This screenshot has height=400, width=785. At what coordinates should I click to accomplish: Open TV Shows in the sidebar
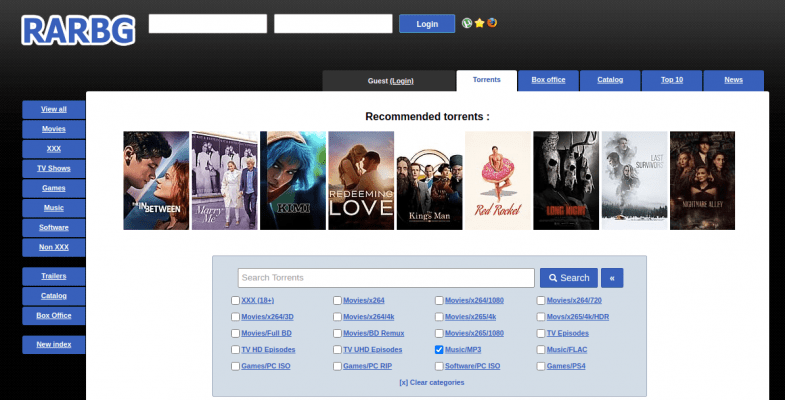point(54,168)
